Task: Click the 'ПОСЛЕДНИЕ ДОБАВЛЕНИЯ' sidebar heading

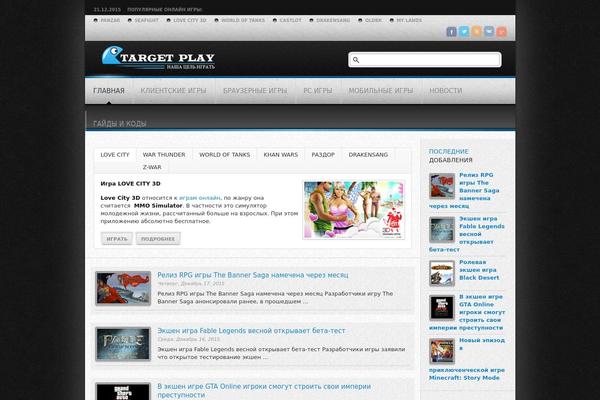Action: (x=451, y=156)
